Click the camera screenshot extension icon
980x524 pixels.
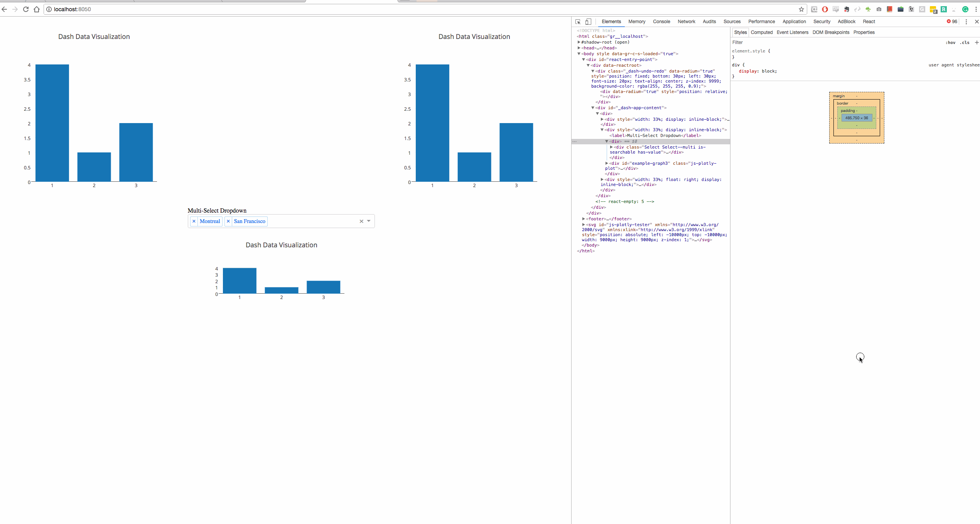coord(879,9)
